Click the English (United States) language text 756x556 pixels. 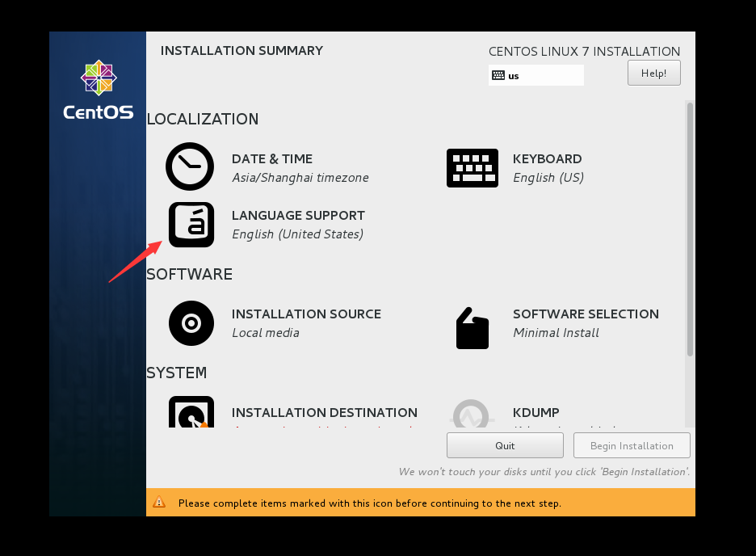click(x=297, y=234)
